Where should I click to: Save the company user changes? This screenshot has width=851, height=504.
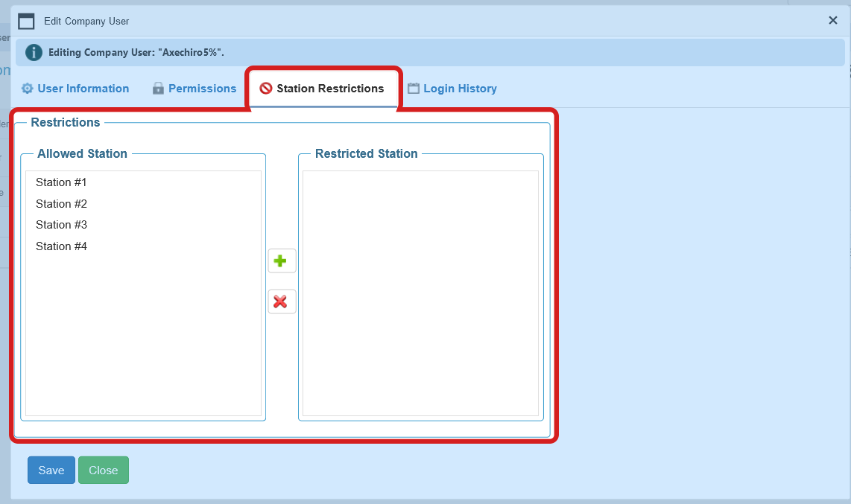(x=51, y=470)
